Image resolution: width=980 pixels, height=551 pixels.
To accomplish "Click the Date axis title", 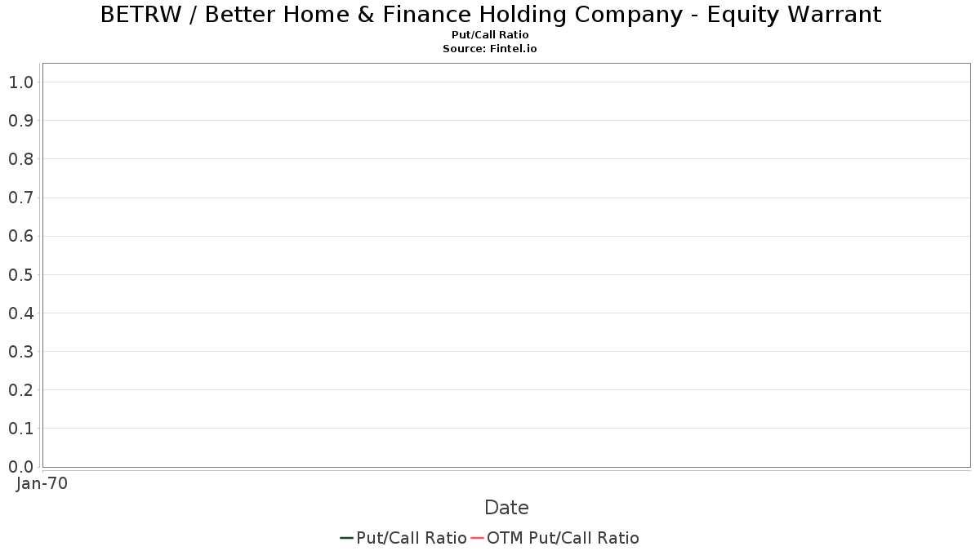I will coord(506,508).
